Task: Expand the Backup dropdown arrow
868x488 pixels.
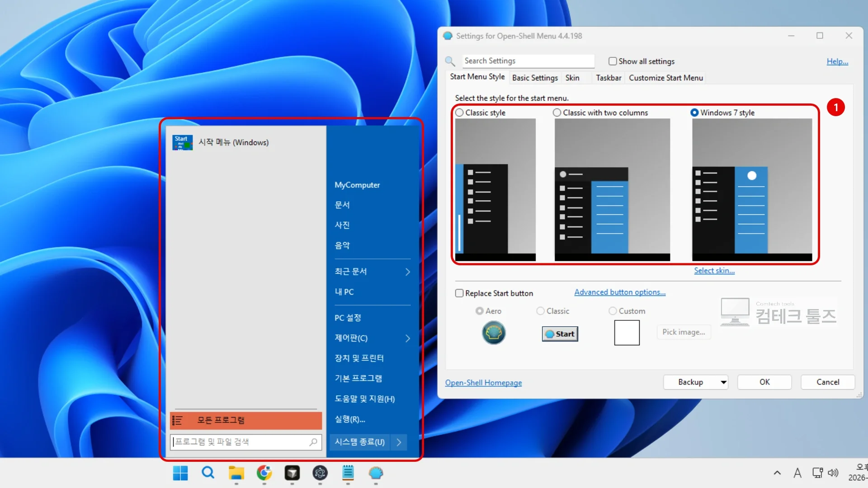Action: [x=723, y=382]
